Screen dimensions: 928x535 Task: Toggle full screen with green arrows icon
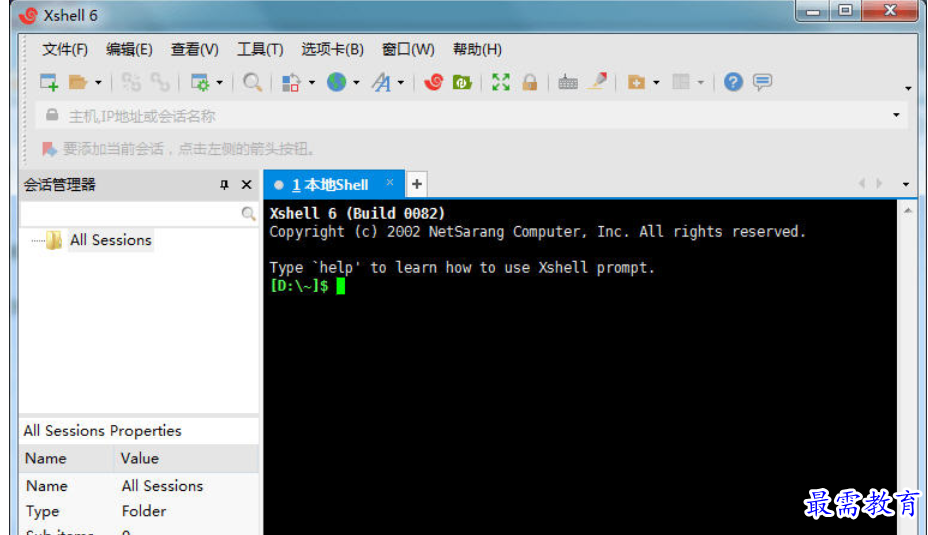click(501, 82)
